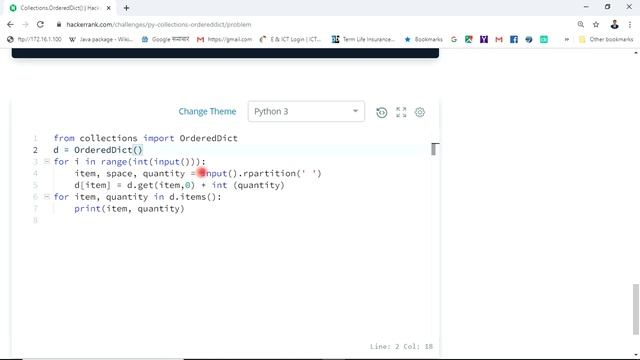The image size is (640, 360).
Task: Open the Google Maps bookmark icon
Action: [469, 39]
